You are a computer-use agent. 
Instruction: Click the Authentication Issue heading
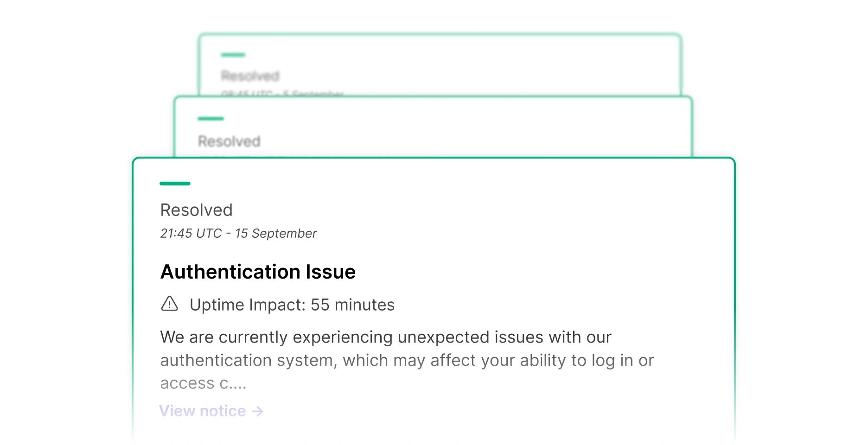pyautogui.click(x=258, y=272)
